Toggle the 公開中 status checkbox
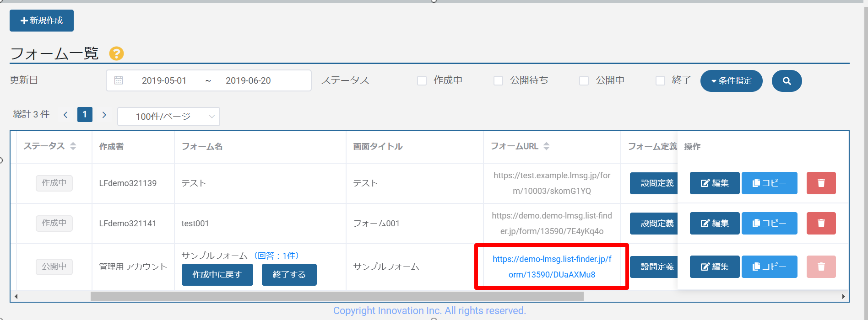The width and height of the screenshot is (868, 320). (x=584, y=81)
